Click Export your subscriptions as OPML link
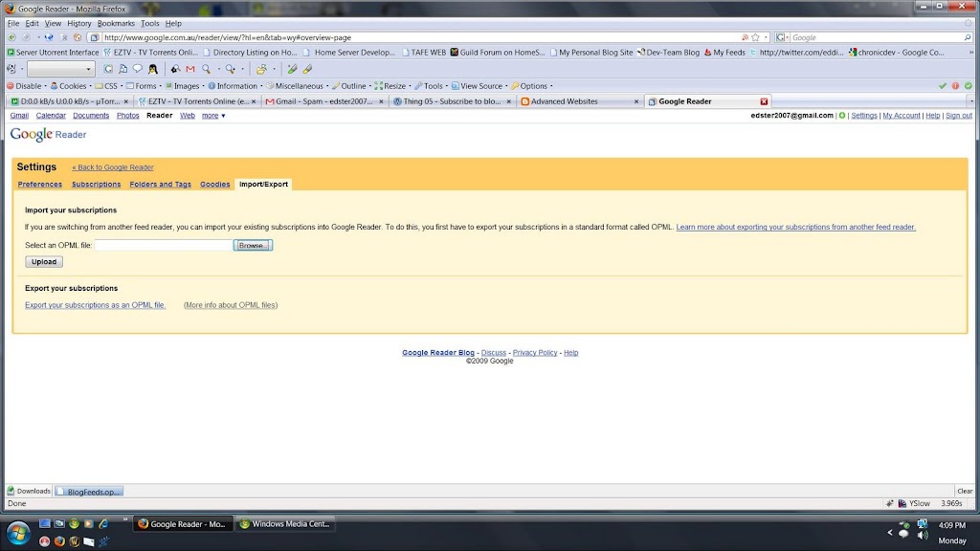The height and width of the screenshot is (551, 980). (x=95, y=305)
